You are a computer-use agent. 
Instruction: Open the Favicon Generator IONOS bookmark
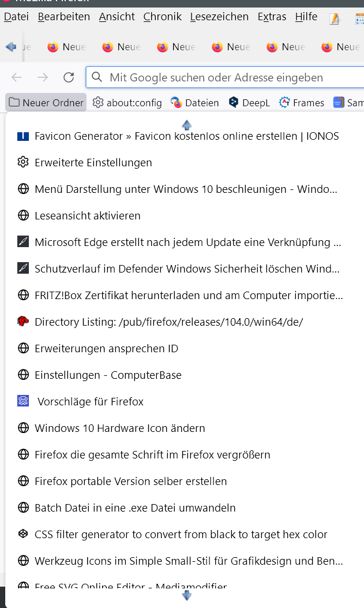click(x=186, y=136)
